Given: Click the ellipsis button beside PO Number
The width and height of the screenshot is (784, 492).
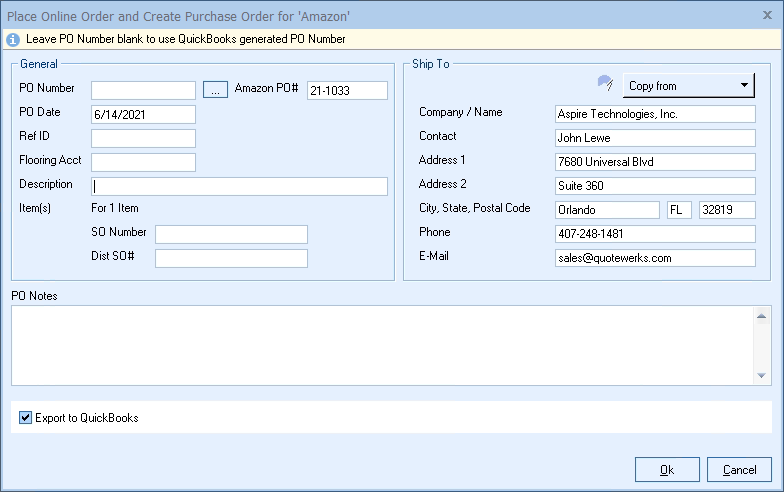Looking at the screenshot, I should point(215,90).
